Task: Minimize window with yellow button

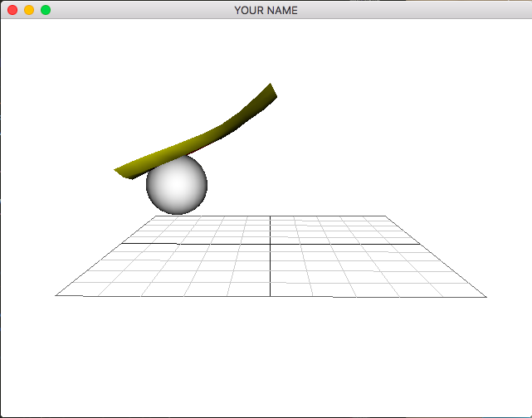Action: pos(29,10)
